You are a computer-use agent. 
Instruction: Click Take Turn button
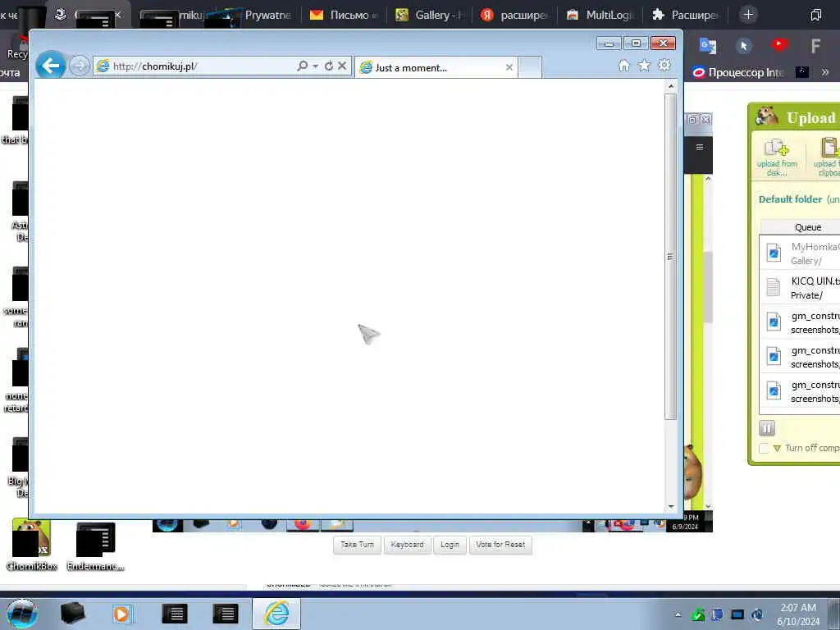click(x=358, y=545)
